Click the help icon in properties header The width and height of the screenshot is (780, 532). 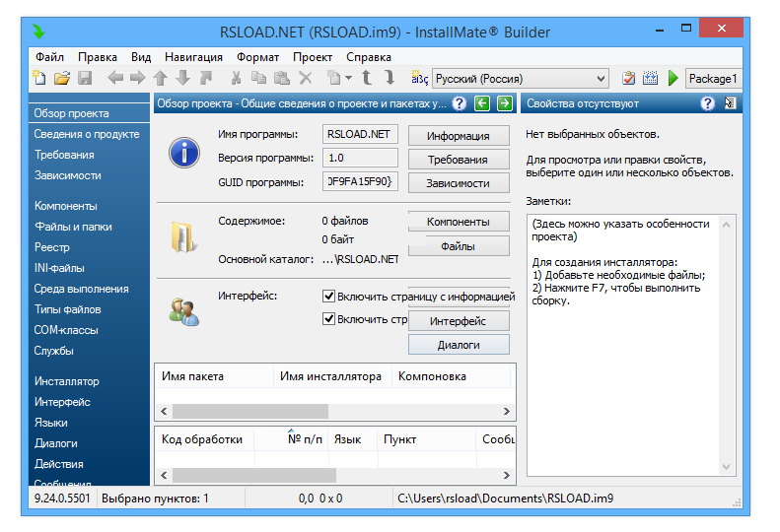[707, 103]
